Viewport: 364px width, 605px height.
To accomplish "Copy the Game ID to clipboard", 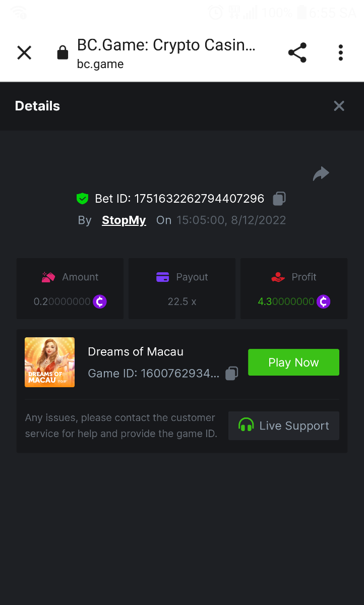I will click(x=231, y=374).
